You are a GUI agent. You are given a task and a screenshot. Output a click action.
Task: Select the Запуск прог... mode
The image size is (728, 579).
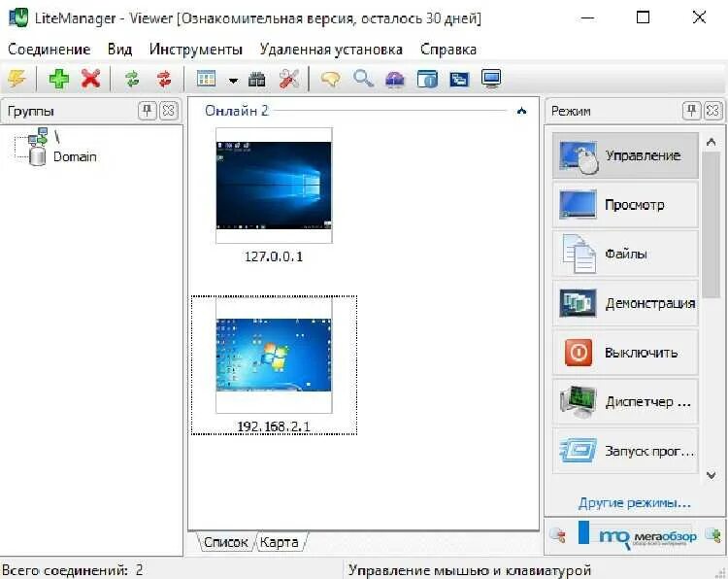click(625, 451)
